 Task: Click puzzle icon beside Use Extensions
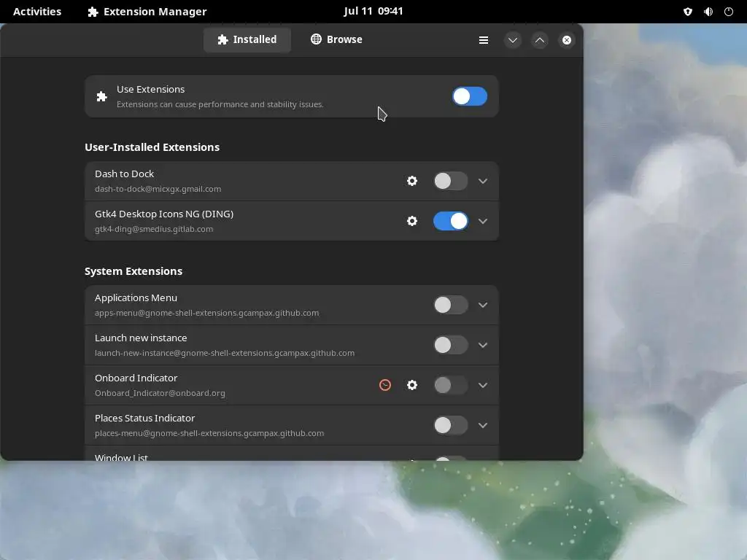point(101,97)
